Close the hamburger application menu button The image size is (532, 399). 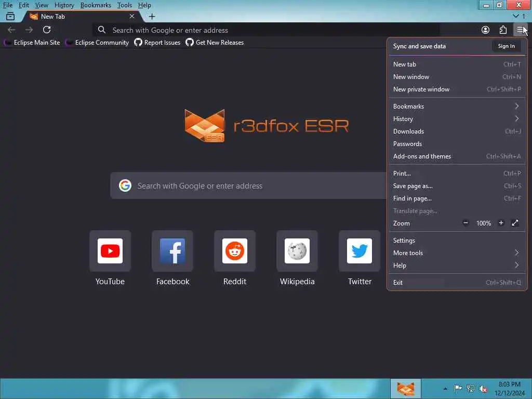pos(520,30)
